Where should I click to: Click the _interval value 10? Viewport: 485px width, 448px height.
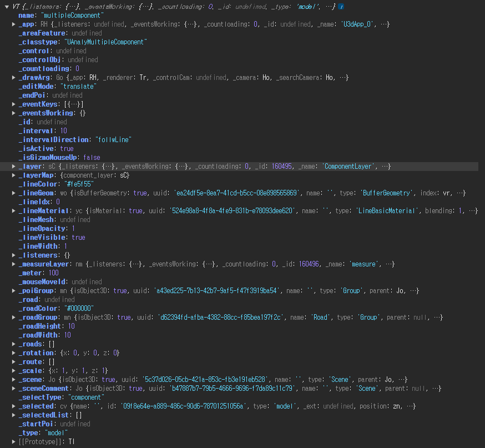coord(64,130)
